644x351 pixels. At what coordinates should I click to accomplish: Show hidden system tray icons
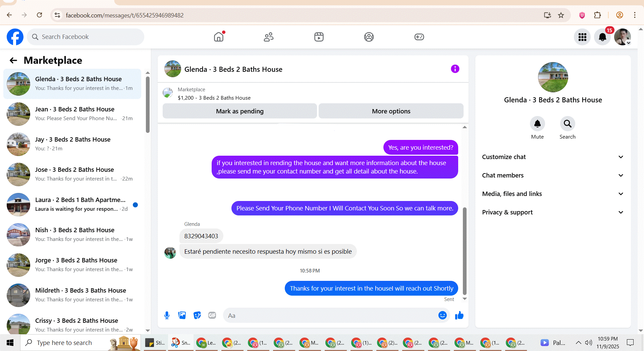tap(578, 343)
